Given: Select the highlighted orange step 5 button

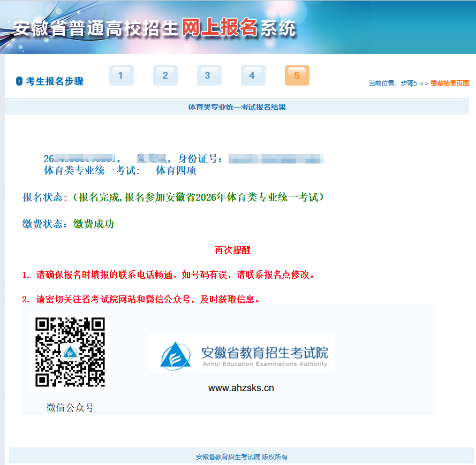Looking at the screenshot, I should pyautogui.click(x=297, y=75).
